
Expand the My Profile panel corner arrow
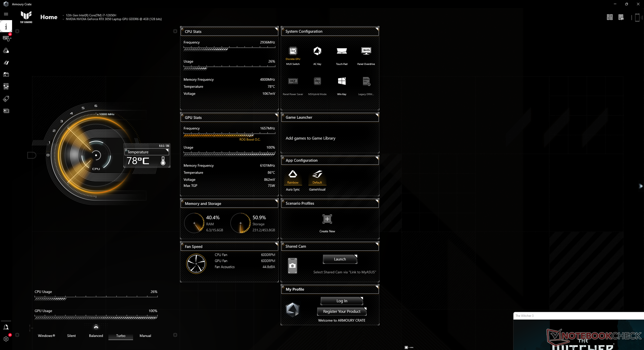point(377,287)
